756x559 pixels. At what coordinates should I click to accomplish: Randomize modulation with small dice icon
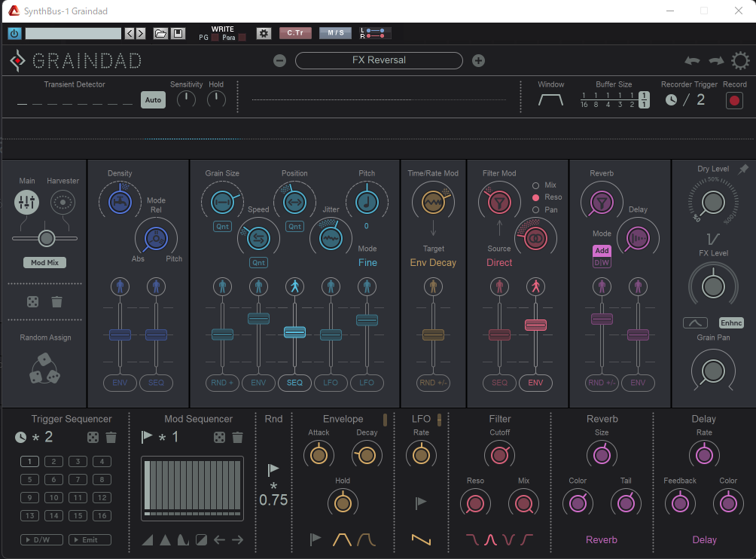click(33, 302)
